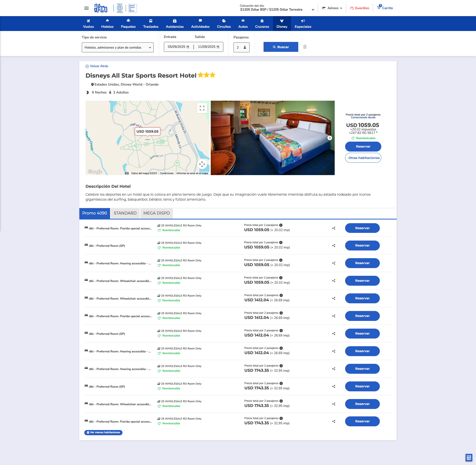Viewport: 476px width, 465px height.
Task: Open Asistencias section
Action: point(175,24)
